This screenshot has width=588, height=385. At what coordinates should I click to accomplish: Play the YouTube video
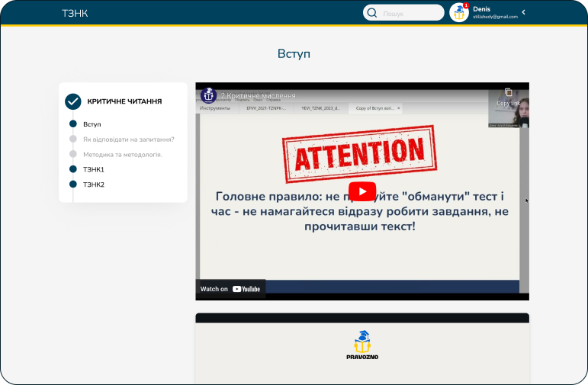point(361,191)
